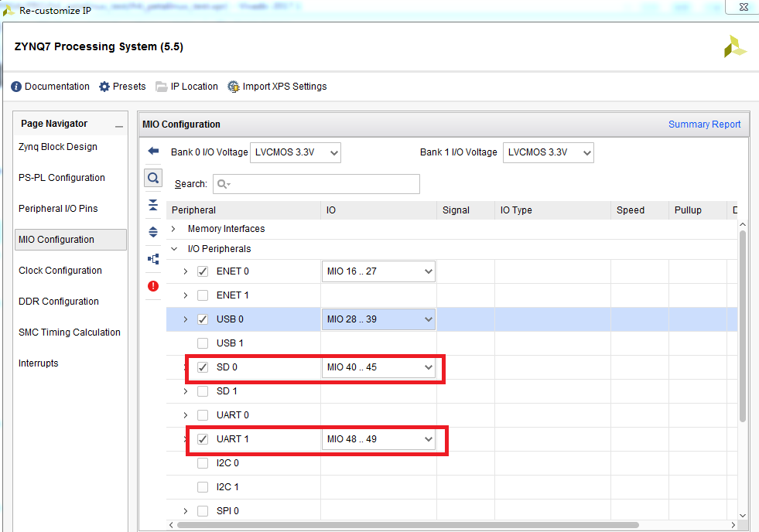Expand the UART 0 row
This screenshot has height=532, width=759.
(x=186, y=415)
